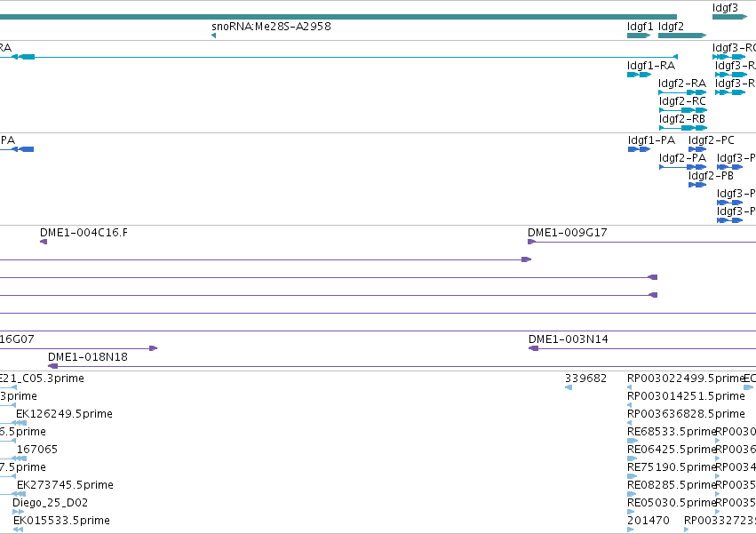Viewport: 756px width, 534px height.
Task: Click the RE75190.5prime EST label
Action: (x=671, y=467)
